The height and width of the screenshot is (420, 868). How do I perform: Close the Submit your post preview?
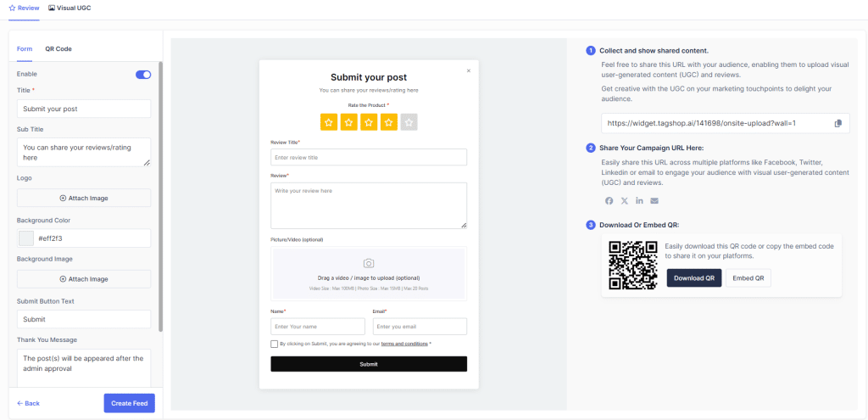pyautogui.click(x=469, y=70)
